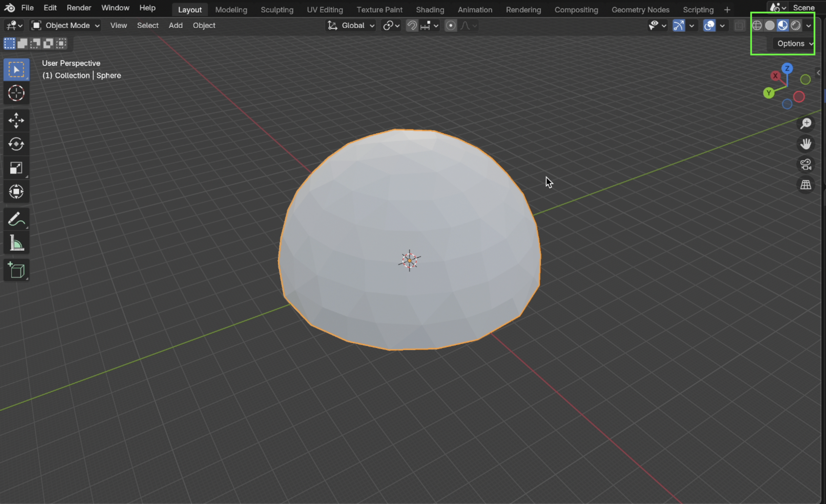This screenshot has width=826, height=504.
Task: Select the Move tool
Action: coord(16,120)
